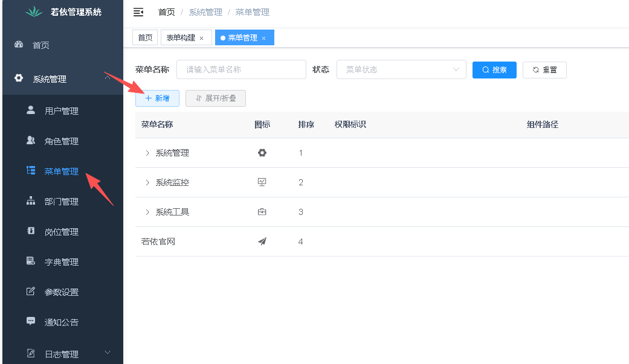This screenshot has height=364, width=629.
Task: Click the hamburger sidebar collapse icon
Action: (138, 12)
